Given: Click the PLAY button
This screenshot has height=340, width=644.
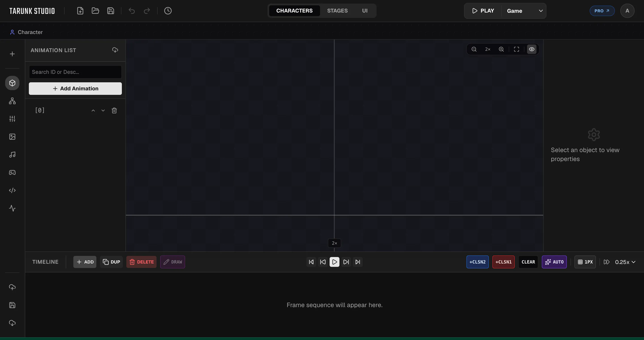Looking at the screenshot, I should (483, 11).
